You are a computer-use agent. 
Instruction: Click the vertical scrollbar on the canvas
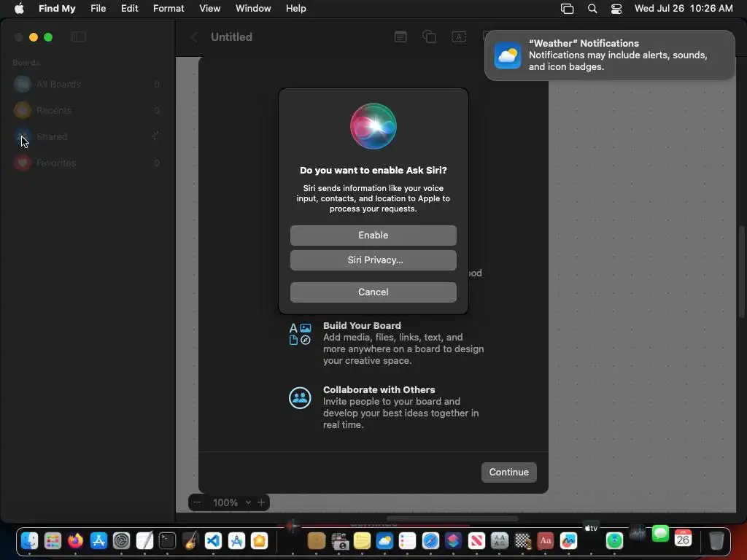point(741,272)
